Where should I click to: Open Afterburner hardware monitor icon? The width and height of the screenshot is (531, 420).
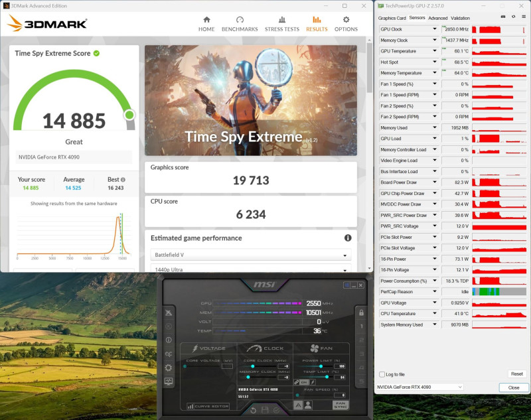(x=169, y=382)
